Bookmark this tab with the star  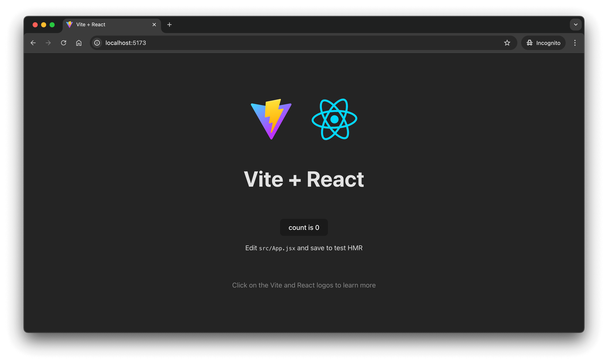[507, 43]
